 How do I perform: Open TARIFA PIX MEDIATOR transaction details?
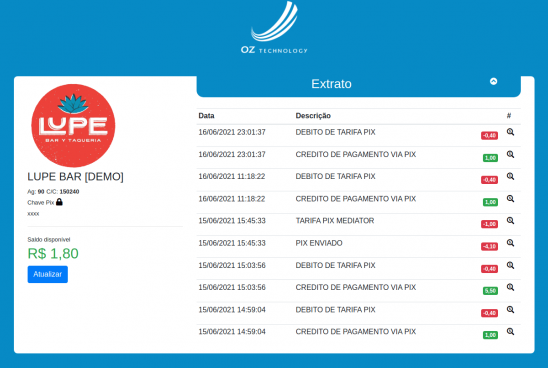510,221
